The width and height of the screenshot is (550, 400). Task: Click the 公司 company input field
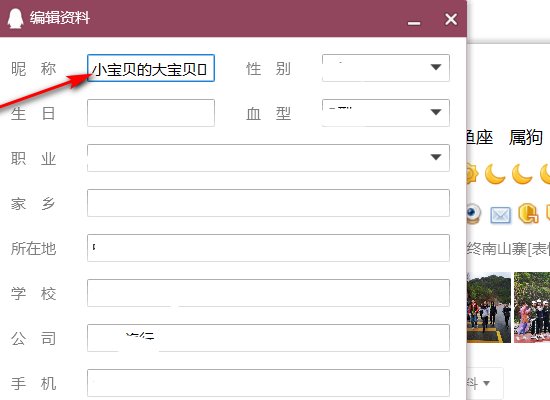(x=268, y=338)
